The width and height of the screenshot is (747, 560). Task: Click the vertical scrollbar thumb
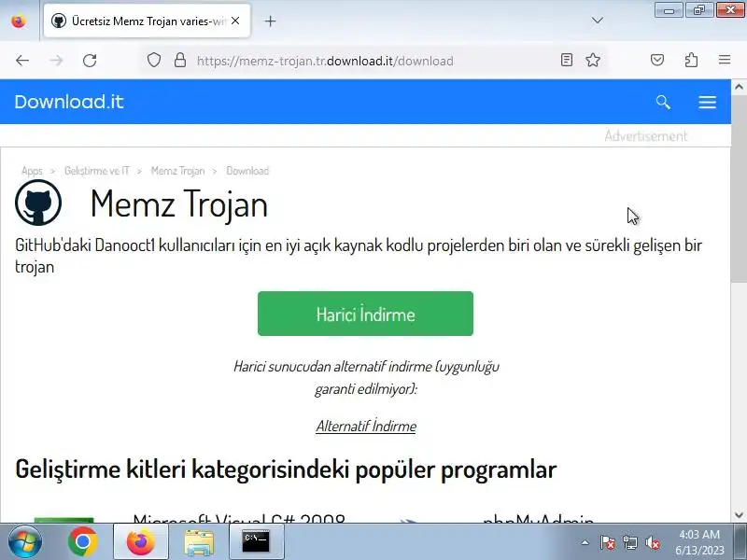click(739, 189)
